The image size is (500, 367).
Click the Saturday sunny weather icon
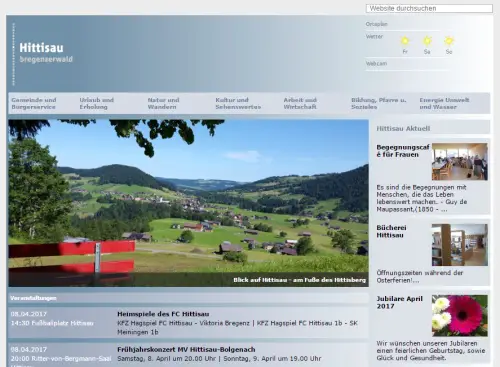[x=427, y=41]
